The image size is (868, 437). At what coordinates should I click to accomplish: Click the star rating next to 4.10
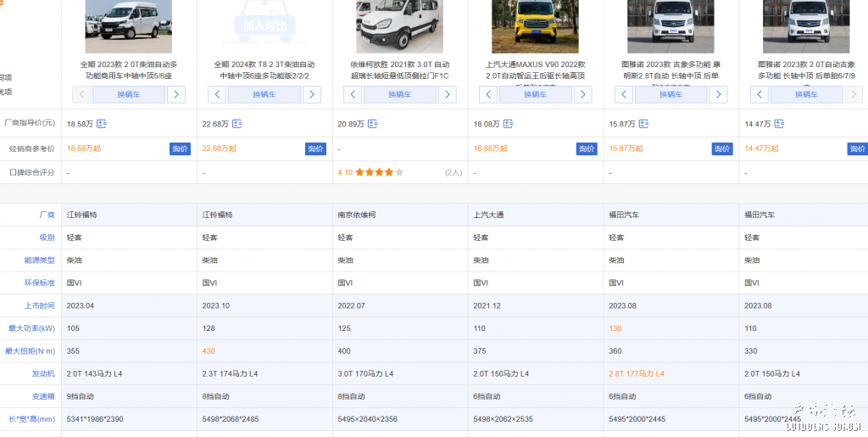pos(380,172)
